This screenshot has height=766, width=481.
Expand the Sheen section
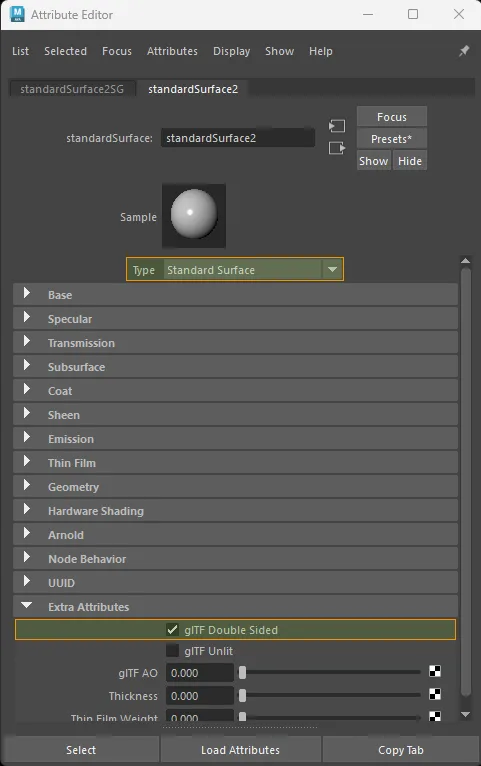tap(235, 414)
